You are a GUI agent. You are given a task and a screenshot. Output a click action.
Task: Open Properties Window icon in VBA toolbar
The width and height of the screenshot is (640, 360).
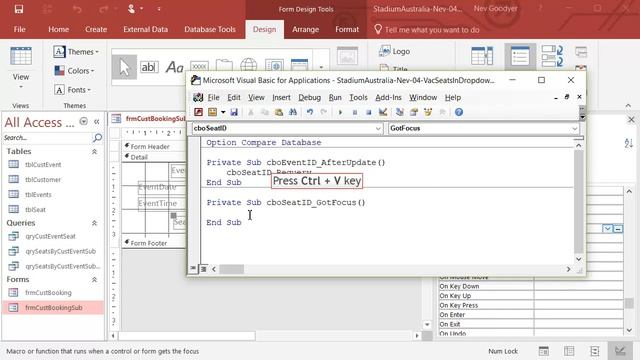[x=414, y=112]
